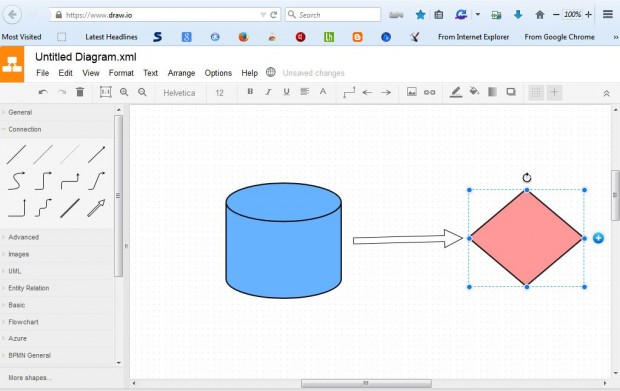Click the delete trash icon in toolbar
This screenshot has height=391, width=620.
pyautogui.click(x=80, y=92)
